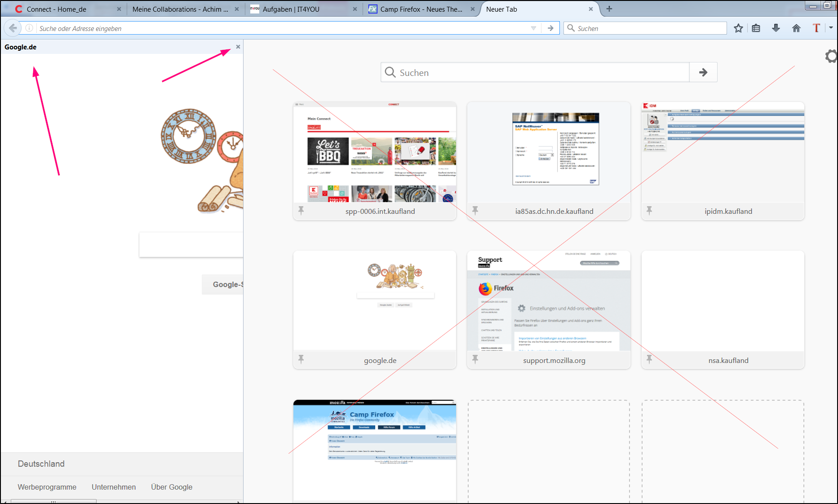The height and width of the screenshot is (504, 838).
Task: Open Unternehmen link
Action: [114, 487]
